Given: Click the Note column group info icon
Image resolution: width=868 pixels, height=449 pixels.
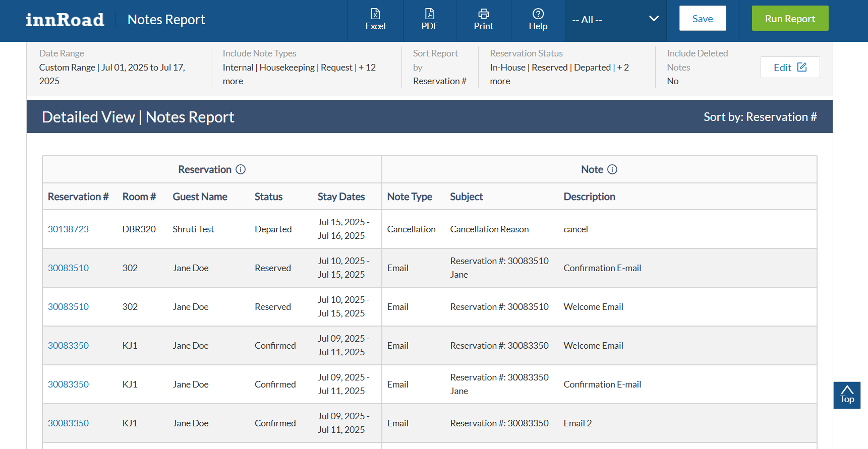Looking at the screenshot, I should coord(612,169).
